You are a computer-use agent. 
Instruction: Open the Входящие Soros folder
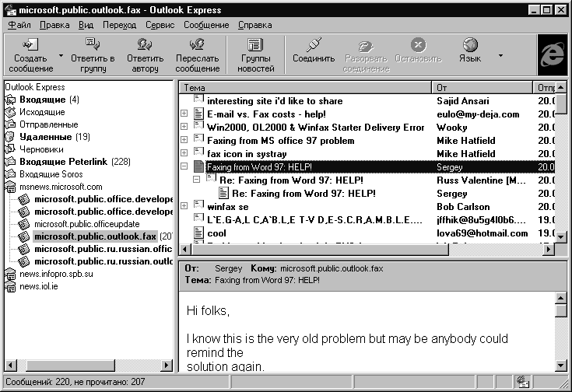coord(51,174)
